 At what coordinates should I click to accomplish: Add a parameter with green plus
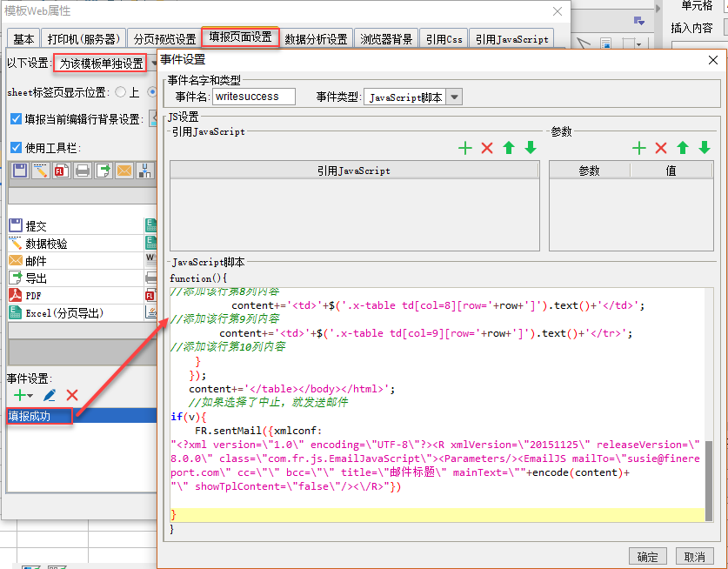tap(639, 148)
